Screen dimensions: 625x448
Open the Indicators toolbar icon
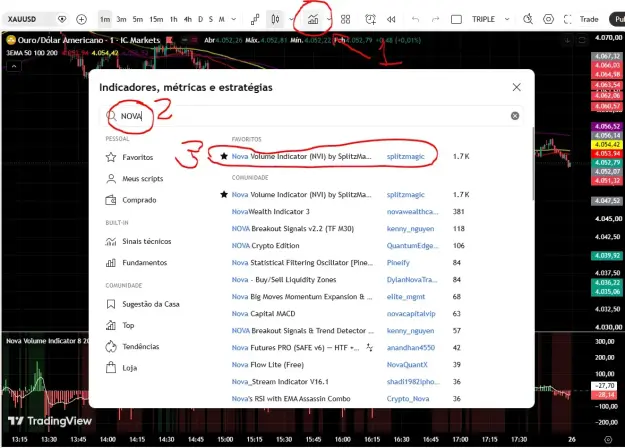313,19
